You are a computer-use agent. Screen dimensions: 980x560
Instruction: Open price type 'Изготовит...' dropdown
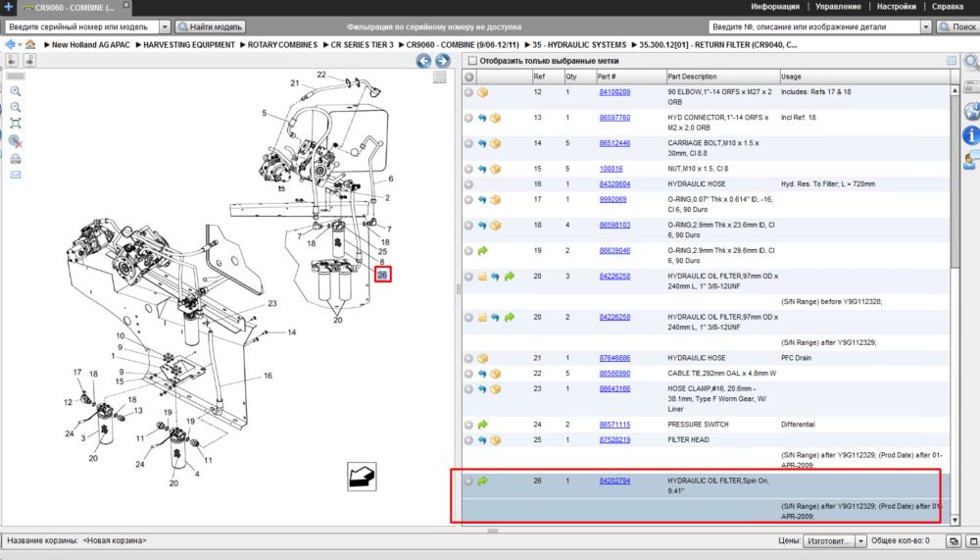click(x=860, y=541)
